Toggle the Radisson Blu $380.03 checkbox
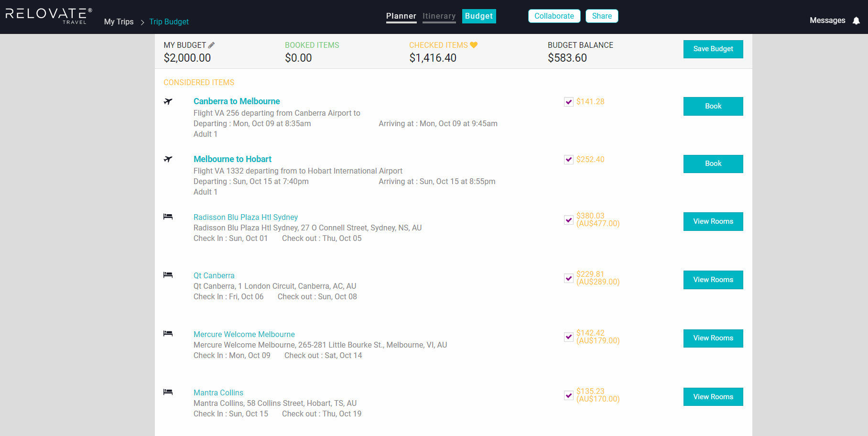Viewport: 868px width, 436px height. coord(569,220)
